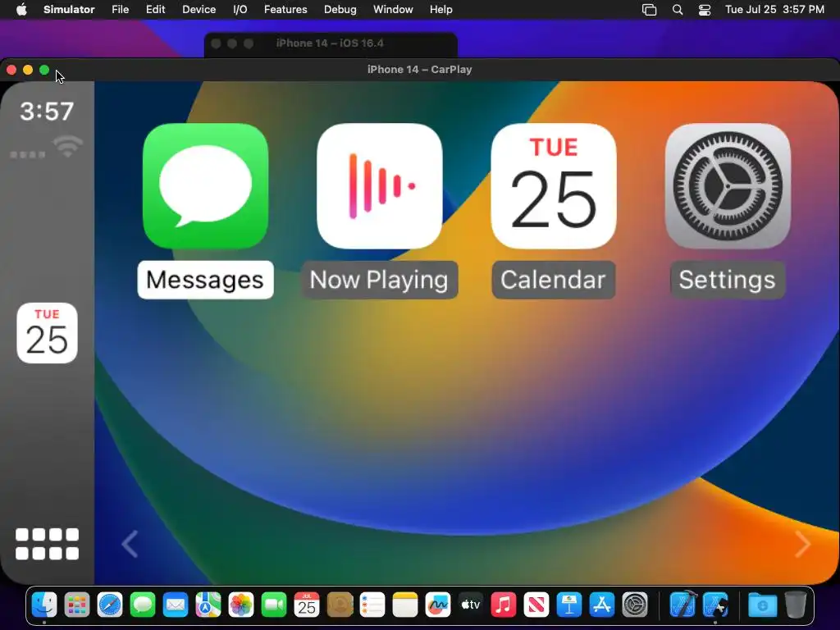
Task: Open the Calendar app on CarPlay home
Action: click(x=554, y=186)
